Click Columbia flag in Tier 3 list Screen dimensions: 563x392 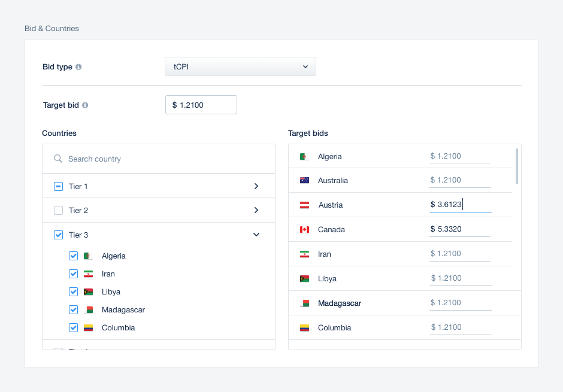click(x=88, y=328)
